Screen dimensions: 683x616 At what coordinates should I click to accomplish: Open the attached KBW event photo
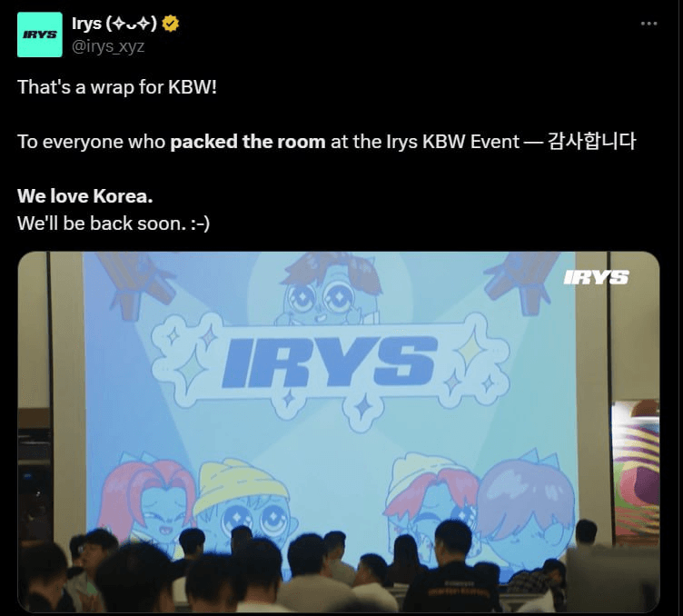(339, 432)
